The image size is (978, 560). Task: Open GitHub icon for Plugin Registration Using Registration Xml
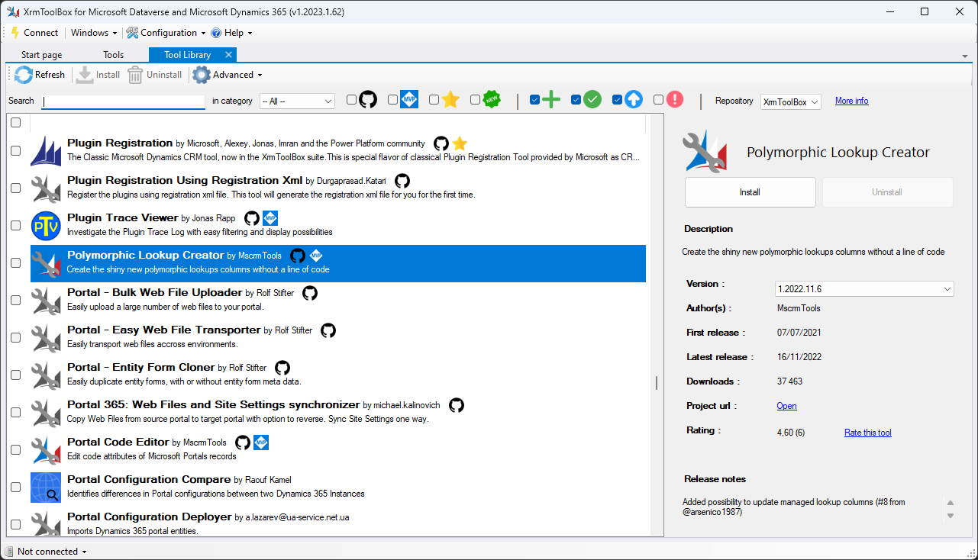pos(402,181)
